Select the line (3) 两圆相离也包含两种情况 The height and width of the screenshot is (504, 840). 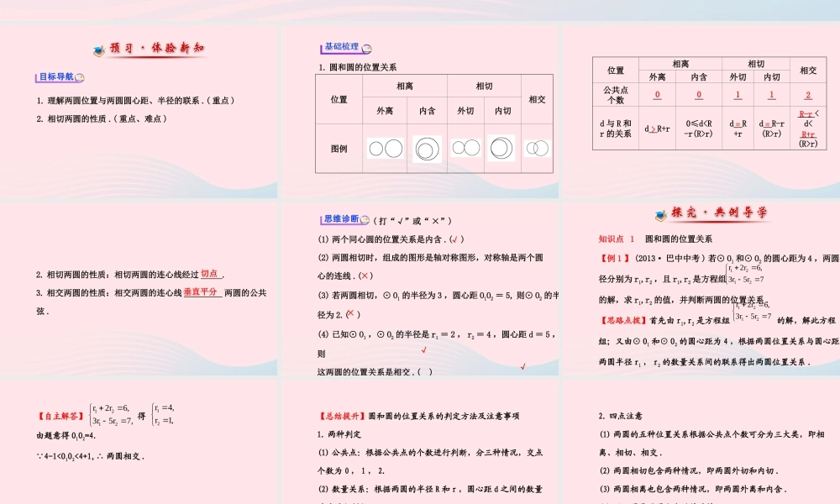coord(693,489)
